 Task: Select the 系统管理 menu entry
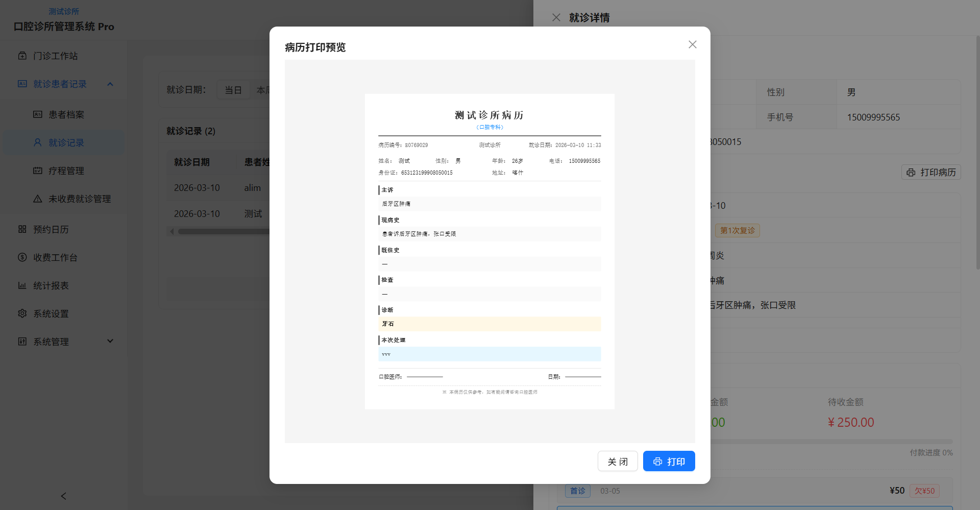tap(51, 342)
